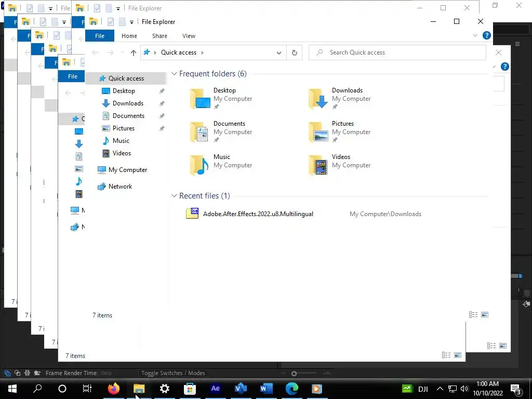
Task: Switch to the Home ribbon tab
Action: [x=129, y=36]
